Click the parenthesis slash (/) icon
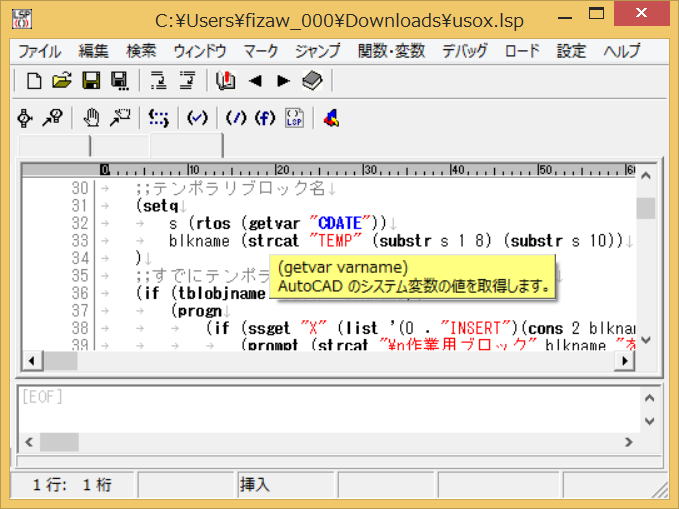This screenshot has height=509, width=679. pos(236,118)
